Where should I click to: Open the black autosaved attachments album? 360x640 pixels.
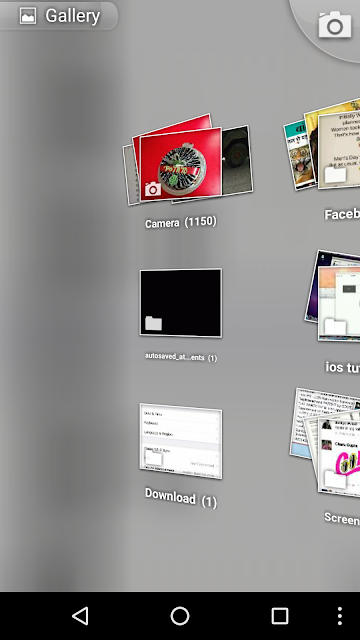tap(181, 302)
